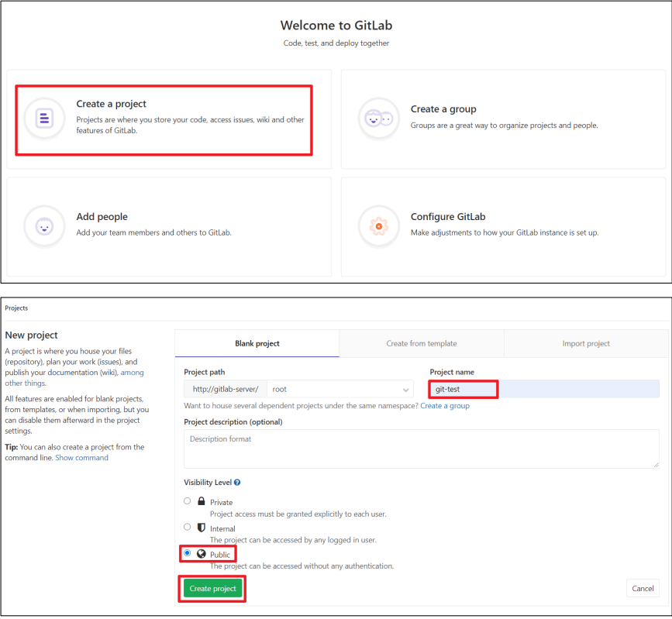The image size is (672, 619).
Task: Click the Add people smiley icon
Action: tap(44, 226)
